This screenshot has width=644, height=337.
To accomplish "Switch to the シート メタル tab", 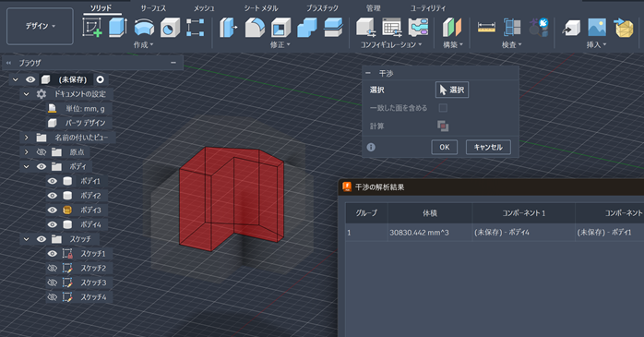I will (261, 8).
